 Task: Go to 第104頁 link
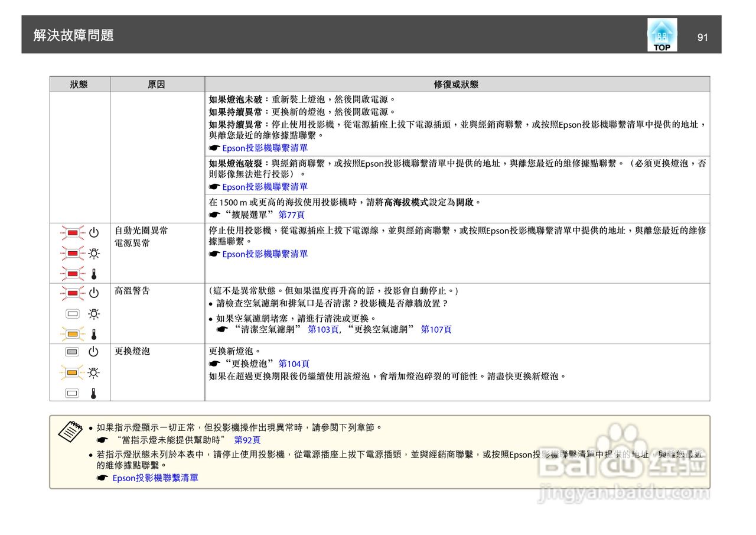coord(294,364)
